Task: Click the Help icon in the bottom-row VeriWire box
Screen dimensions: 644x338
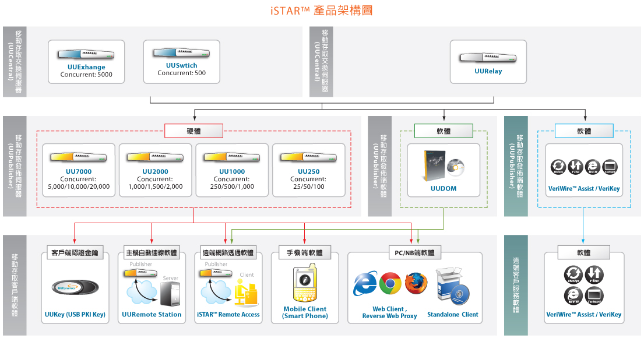Action: (x=573, y=274)
